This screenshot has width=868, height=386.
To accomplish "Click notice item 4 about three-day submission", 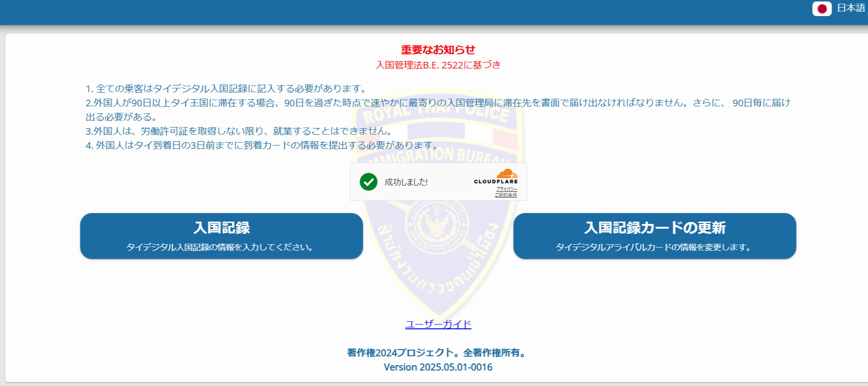I will (x=263, y=145).
